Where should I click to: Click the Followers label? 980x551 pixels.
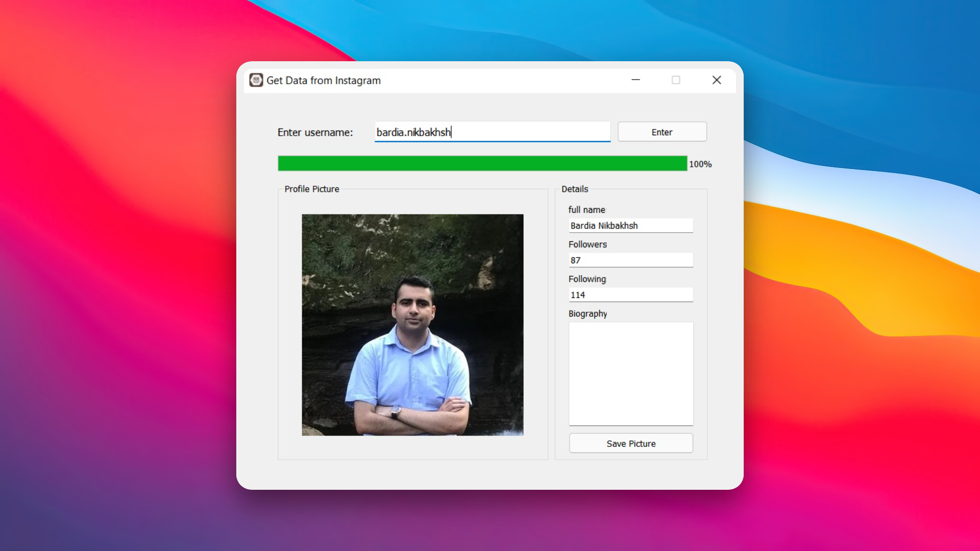(587, 244)
